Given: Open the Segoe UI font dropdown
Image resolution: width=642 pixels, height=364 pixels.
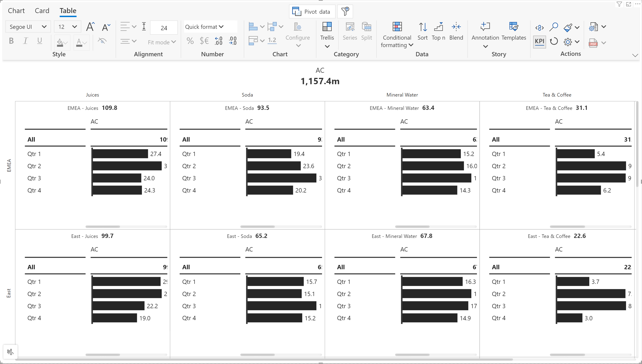Looking at the screenshot, I should click(x=28, y=27).
